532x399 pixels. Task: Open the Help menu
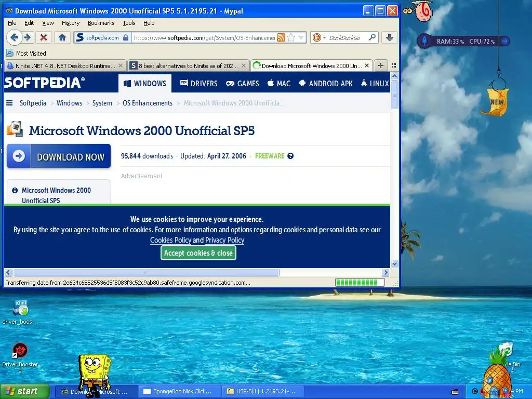(x=149, y=23)
